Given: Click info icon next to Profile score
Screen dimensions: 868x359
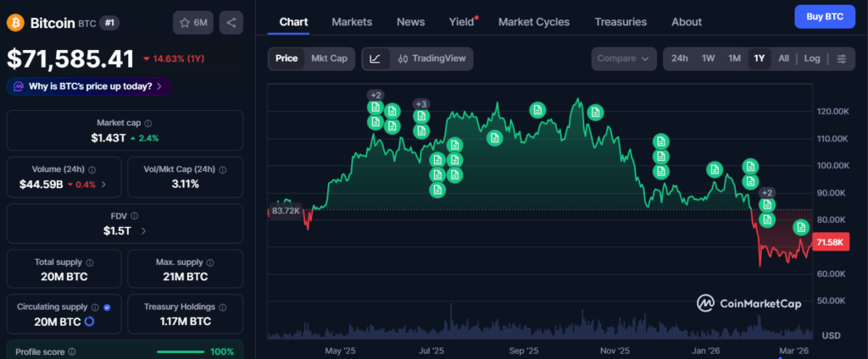Looking at the screenshot, I should pos(72,352).
